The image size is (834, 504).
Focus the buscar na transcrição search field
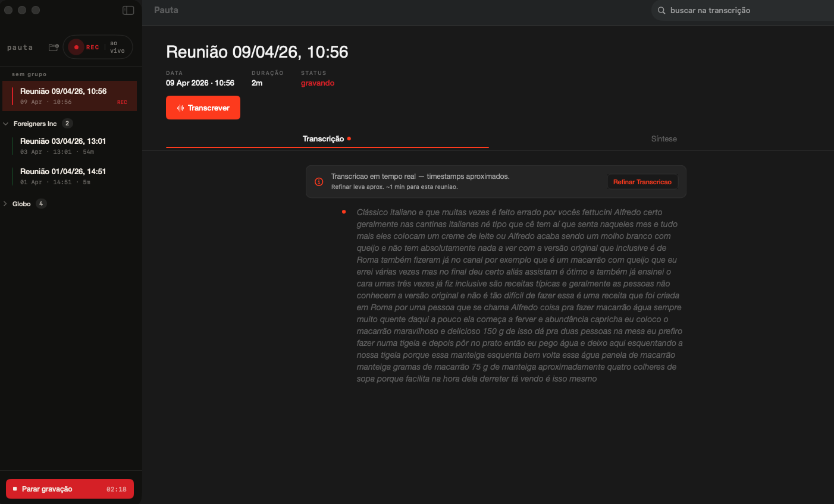(x=744, y=11)
